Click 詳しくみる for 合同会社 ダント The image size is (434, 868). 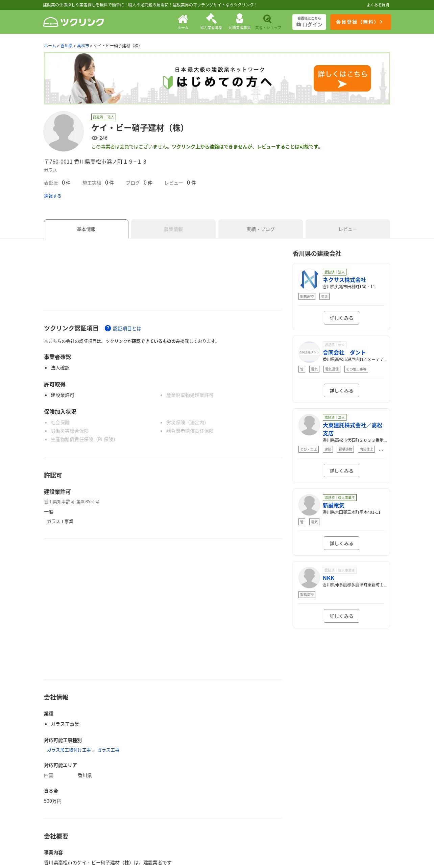pos(341,390)
